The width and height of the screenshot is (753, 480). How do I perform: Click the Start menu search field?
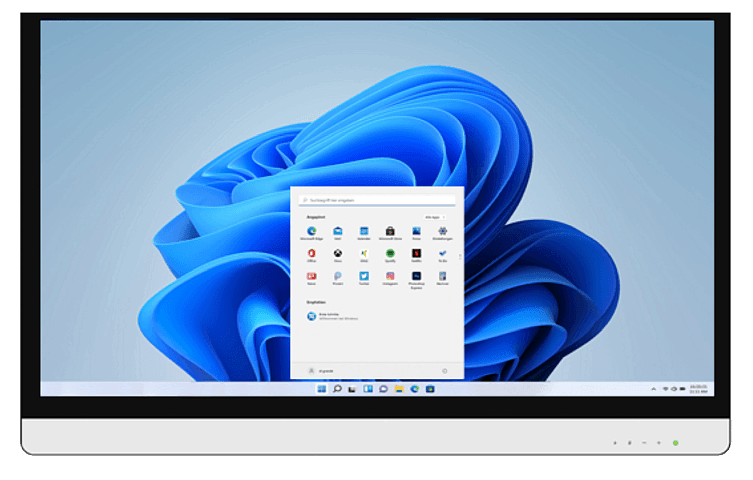pos(377,200)
